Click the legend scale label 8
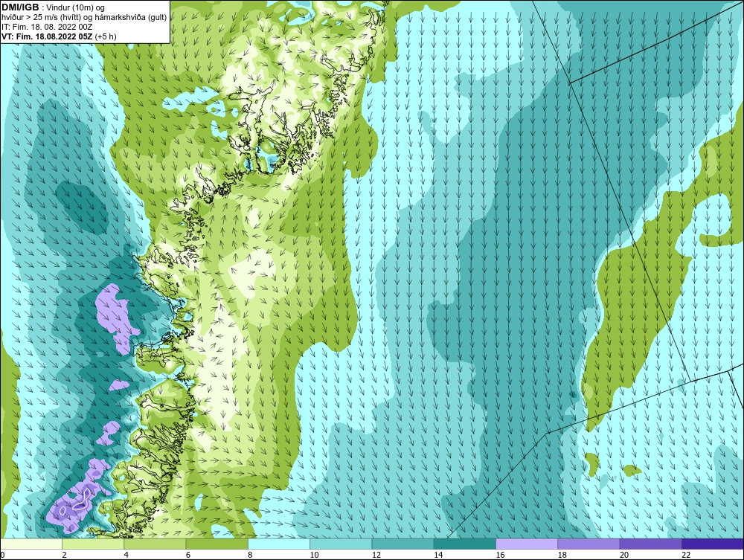 click(250, 555)
